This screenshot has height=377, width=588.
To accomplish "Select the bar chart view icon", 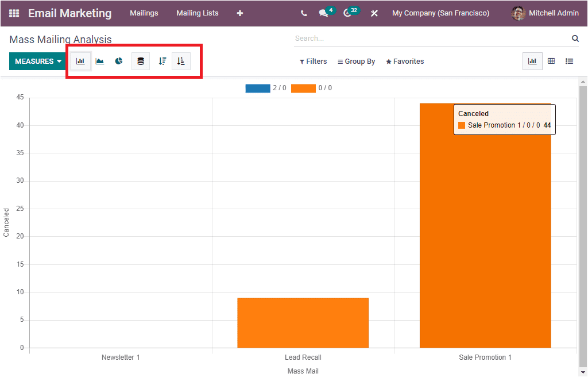I will (x=80, y=61).
